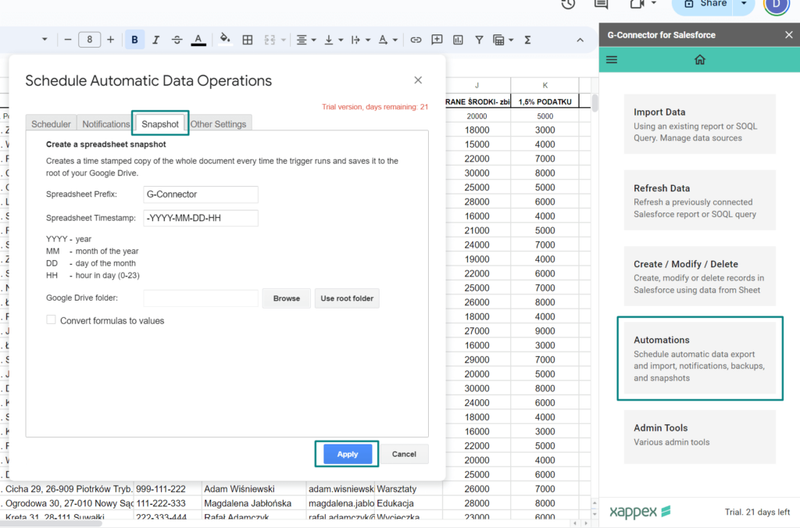800x528 pixels.
Task: Toggle italic formatting
Action: click(x=156, y=40)
